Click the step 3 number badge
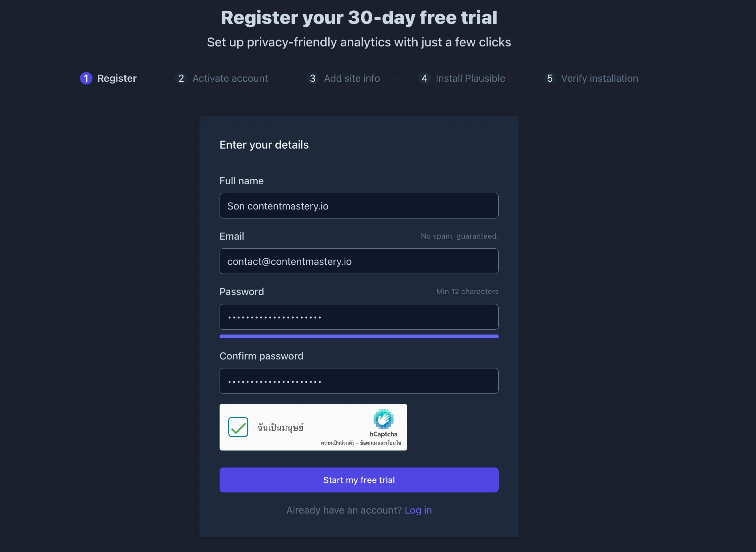Screen dimensions: 756x552 tap(313, 78)
